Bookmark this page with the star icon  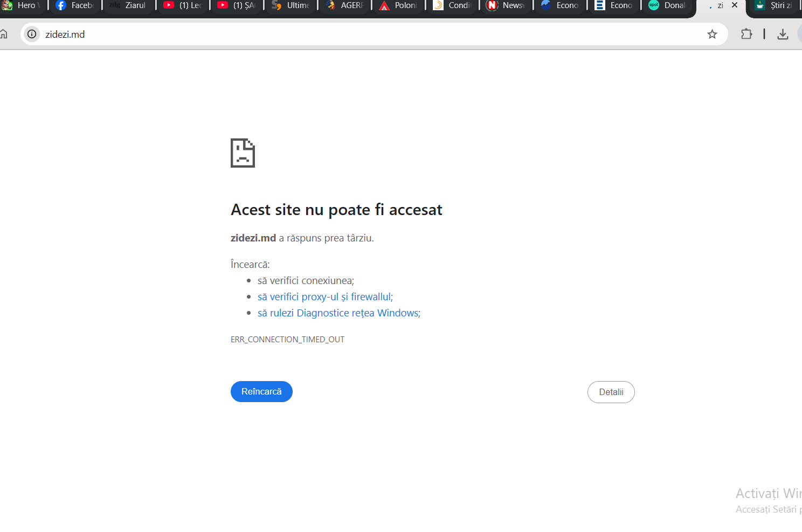coord(712,34)
